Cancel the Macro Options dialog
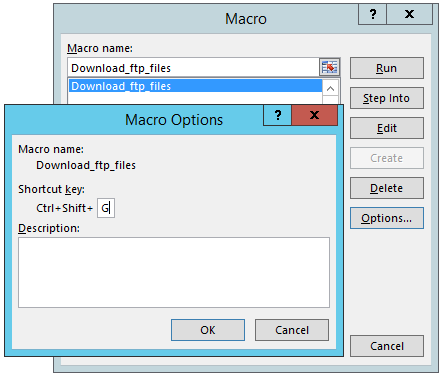 pyautogui.click(x=292, y=330)
